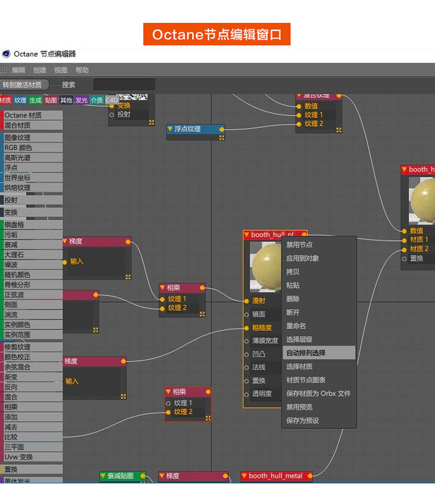435x504 pixels.
Task: Click booth_hull_pl material preview sphere thumbnail
Action: click(x=266, y=267)
